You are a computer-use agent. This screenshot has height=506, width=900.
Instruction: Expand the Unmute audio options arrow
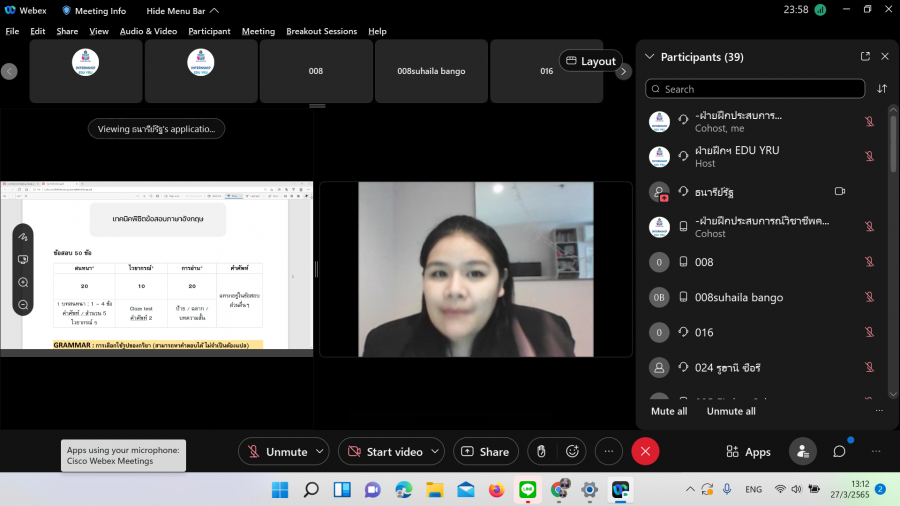[320, 452]
